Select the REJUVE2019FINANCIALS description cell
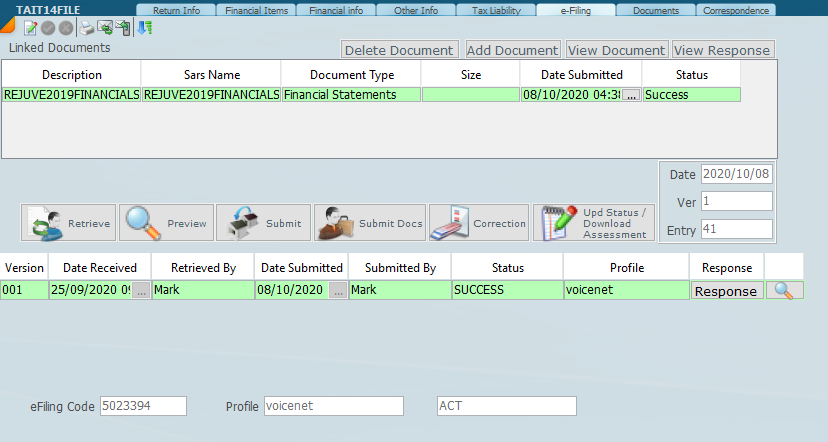 (x=71, y=95)
